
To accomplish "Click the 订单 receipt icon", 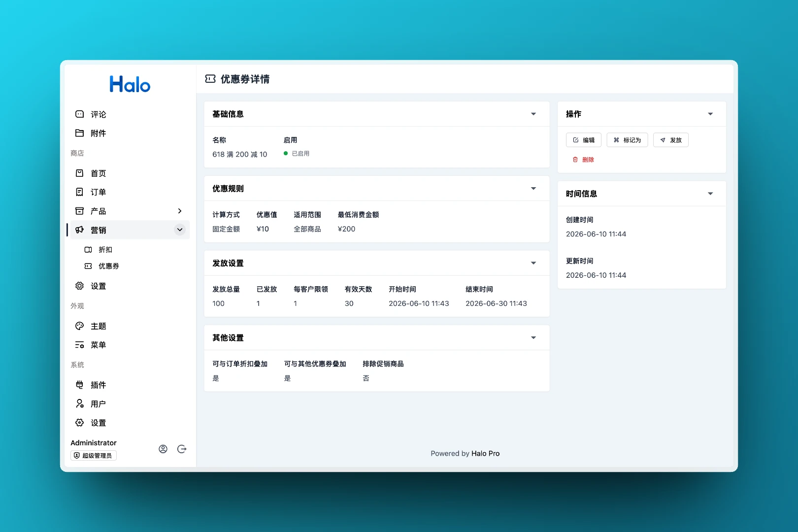I will click(x=79, y=192).
